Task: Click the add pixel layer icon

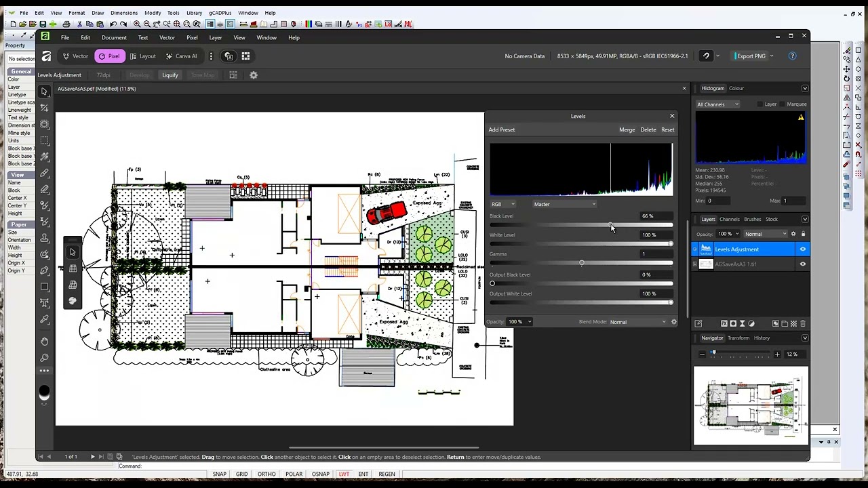Action: click(x=793, y=323)
